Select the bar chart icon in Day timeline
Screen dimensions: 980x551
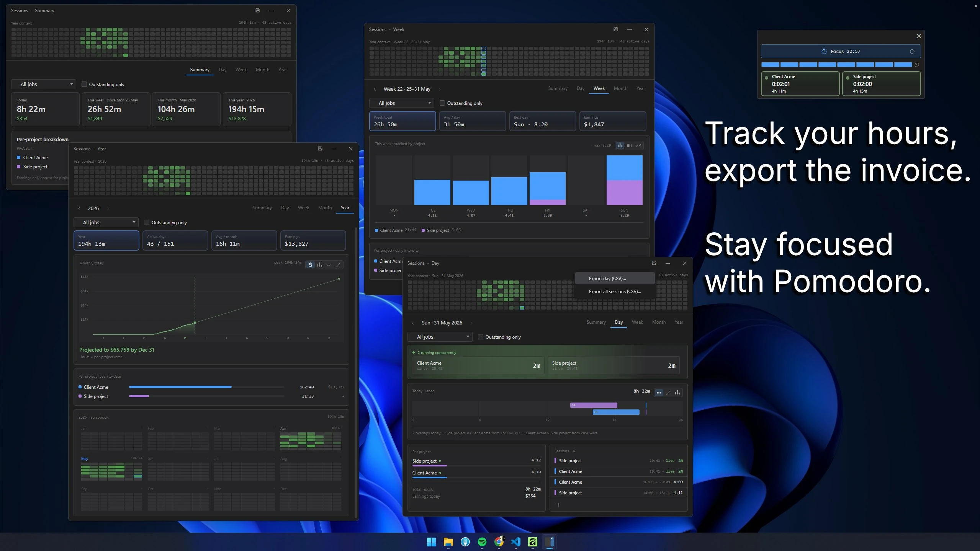click(677, 393)
